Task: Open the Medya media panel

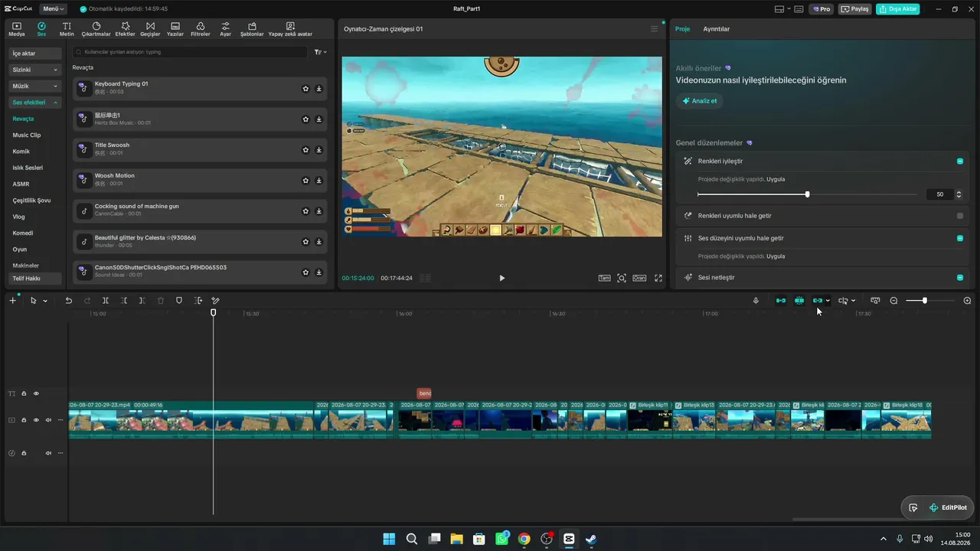Action: pos(16,29)
